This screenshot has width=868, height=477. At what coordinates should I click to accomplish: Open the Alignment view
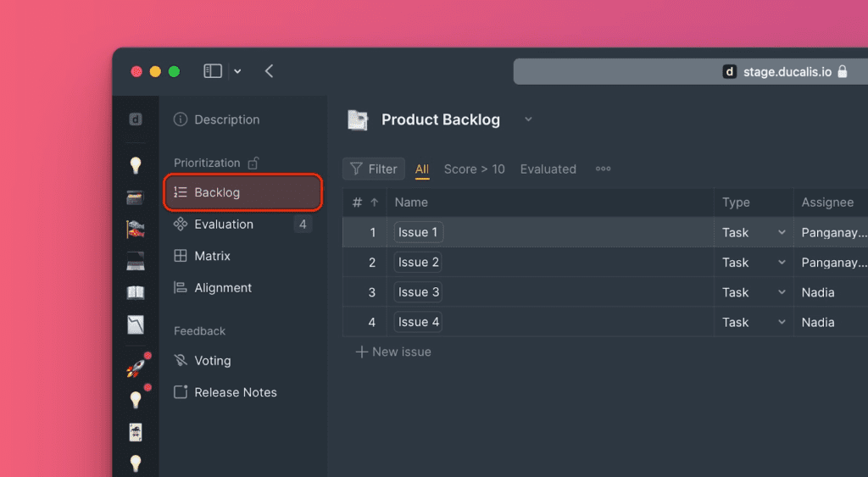click(x=222, y=288)
